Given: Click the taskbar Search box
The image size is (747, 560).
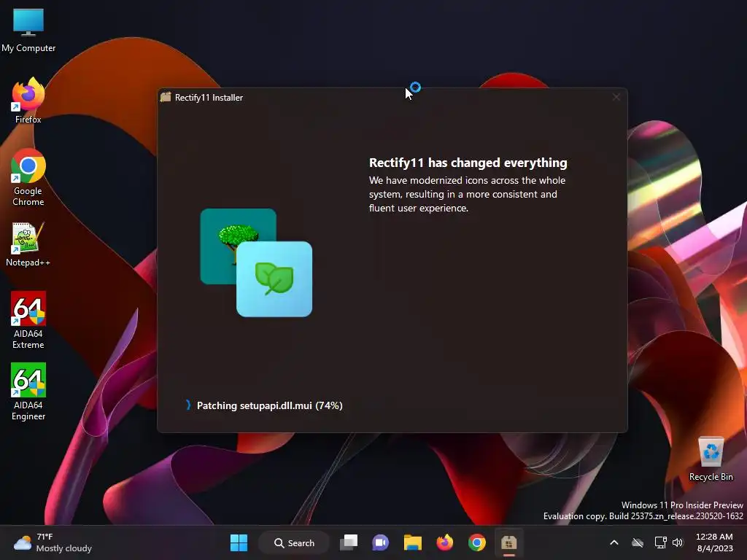Looking at the screenshot, I should 295,542.
